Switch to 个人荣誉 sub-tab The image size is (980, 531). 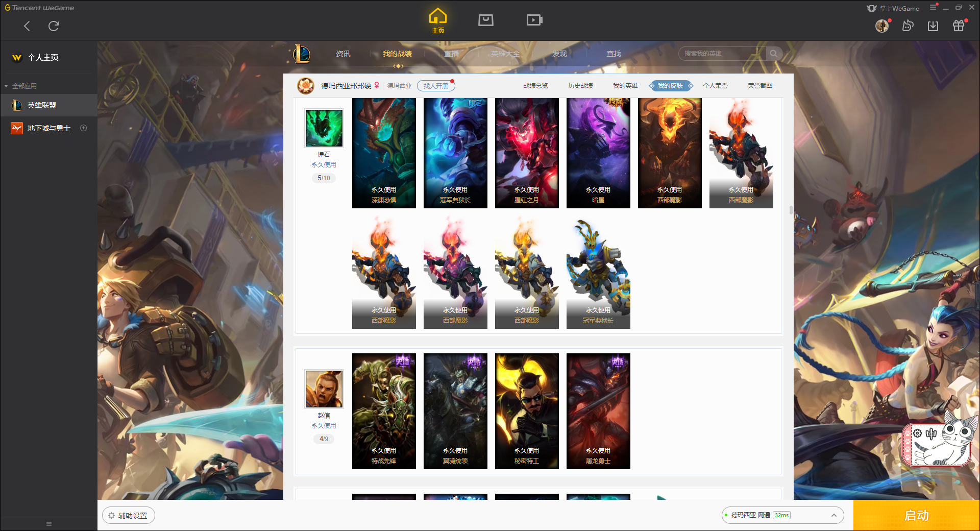pos(715,86)
